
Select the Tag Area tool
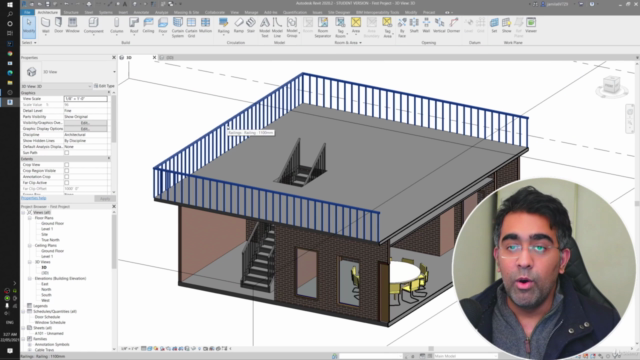pos(387,27)
